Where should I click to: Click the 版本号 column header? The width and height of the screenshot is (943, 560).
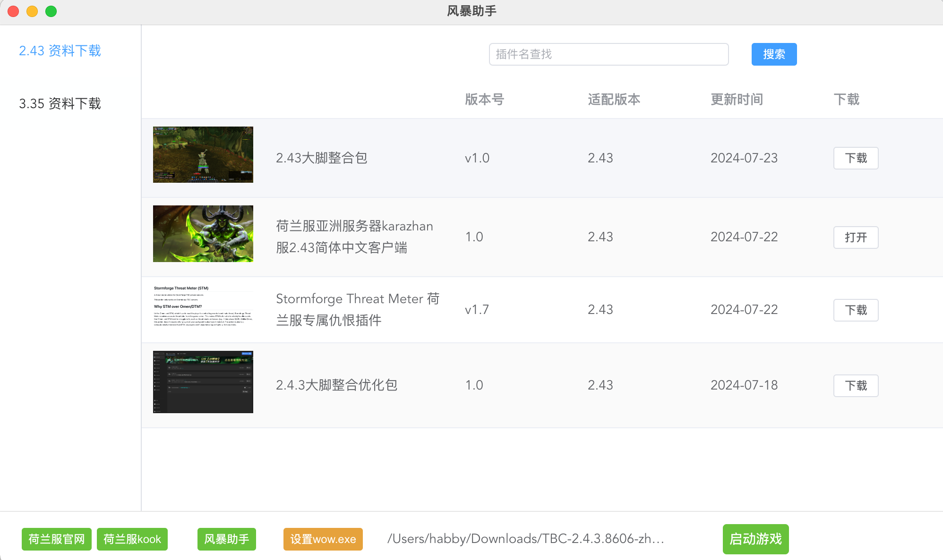(x=485, y=99)
